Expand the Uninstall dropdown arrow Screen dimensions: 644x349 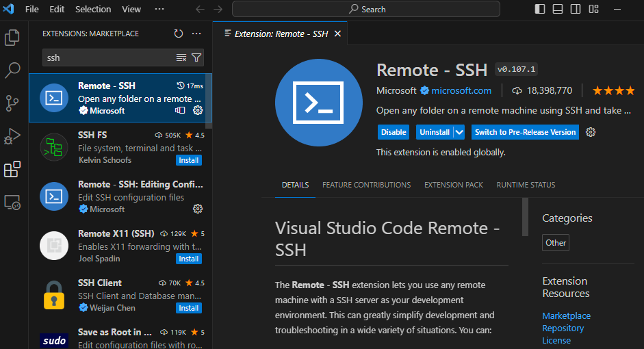pos(459,132)
